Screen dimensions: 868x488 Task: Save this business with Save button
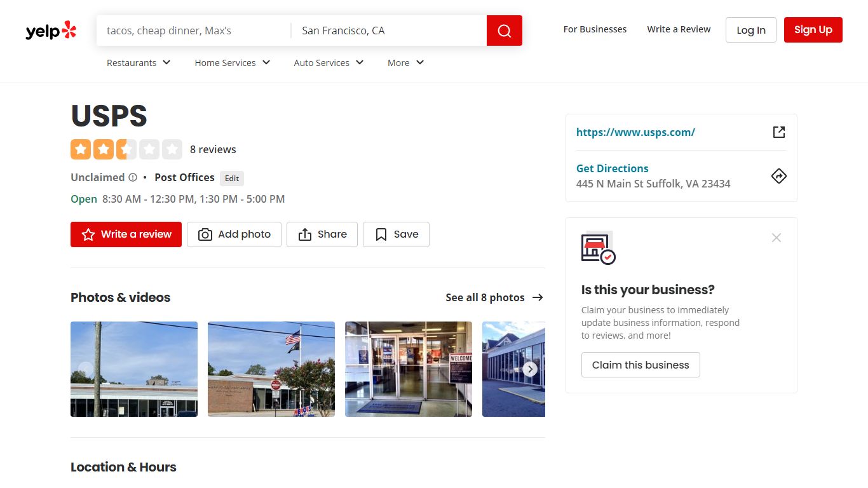(x=396, y=234)
